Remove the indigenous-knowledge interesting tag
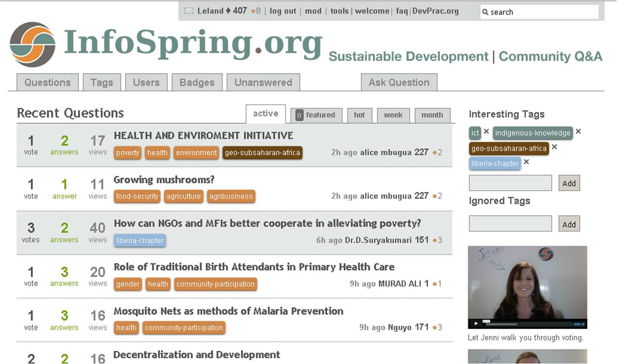Viewport: 617px width, 364px height. (x=578, y=131)
